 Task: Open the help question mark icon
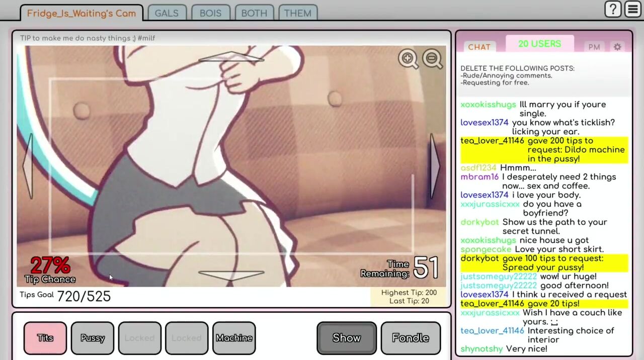pos(613,10)
